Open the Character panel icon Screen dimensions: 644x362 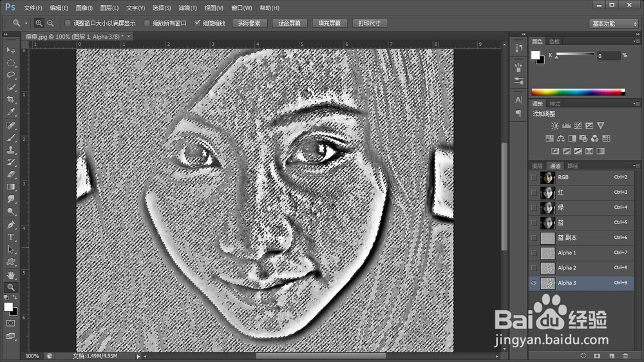coord(518,100)
